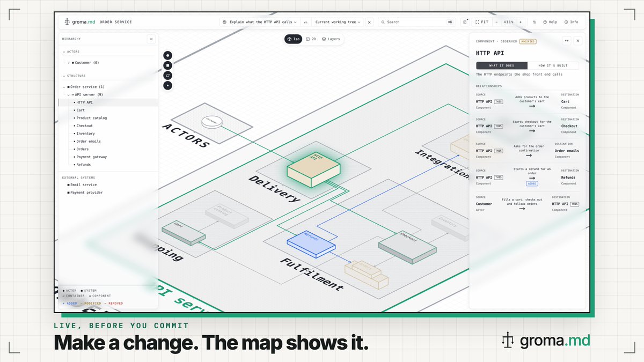Open the 'Current working tree' dropdown
The image size is (644, 362).
point(338,22)
